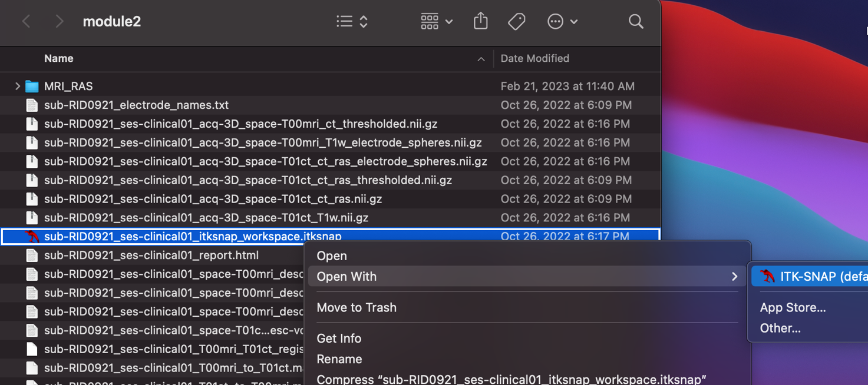Open the More actions ellipsis menu

click(x=562, y=22)
